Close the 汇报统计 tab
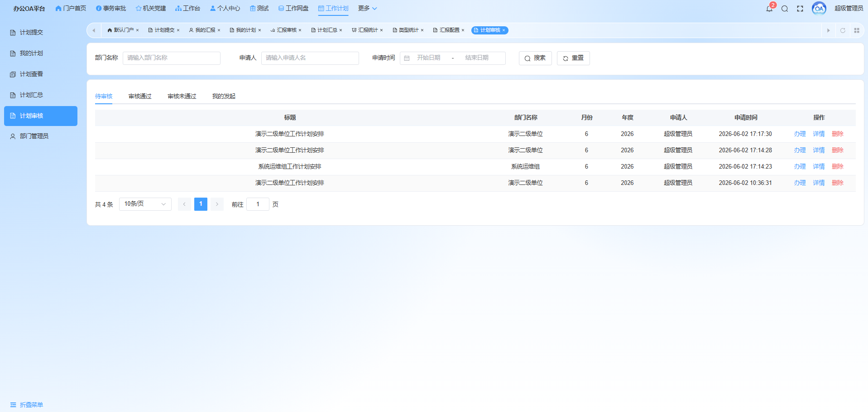Viewport: 868px width, 412px height. pyautogui.click(x=381, y=30)
